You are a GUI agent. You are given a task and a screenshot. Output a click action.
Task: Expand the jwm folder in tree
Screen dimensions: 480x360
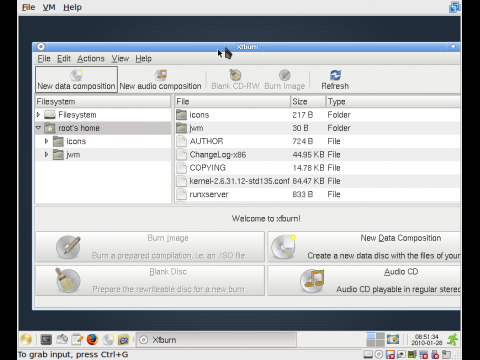(x=46, y=154)
